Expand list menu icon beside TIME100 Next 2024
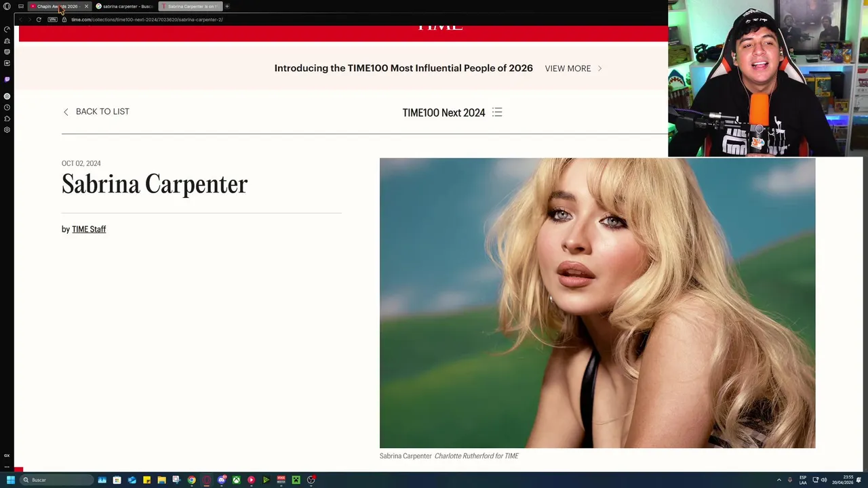868x488 pixels. pyautogui.click(x=497, y=112)
